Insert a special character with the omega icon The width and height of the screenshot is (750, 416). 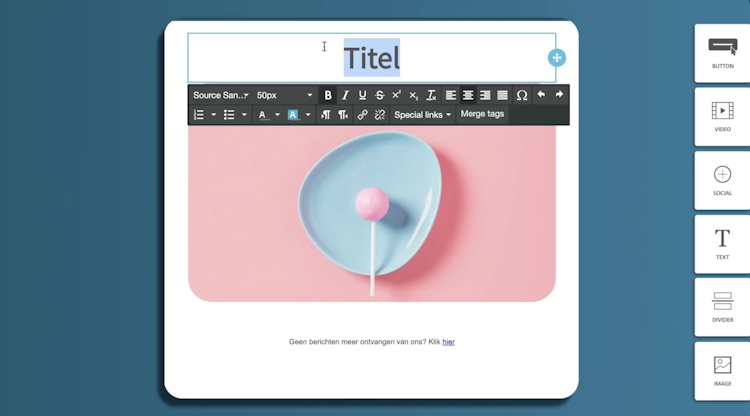coord(522,95)
